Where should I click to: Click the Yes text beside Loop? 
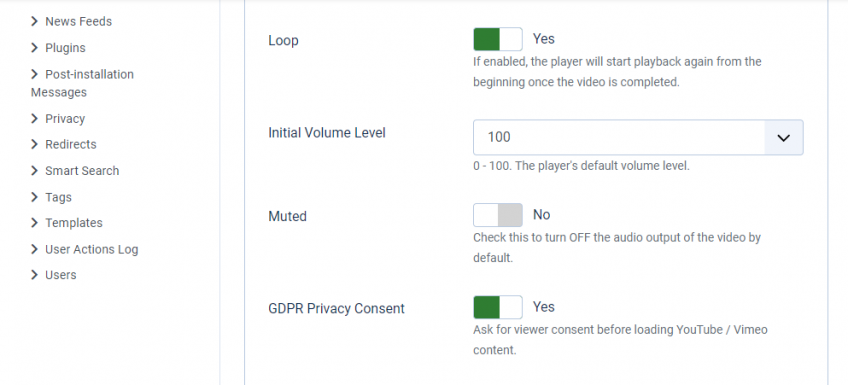pos(544,39)
